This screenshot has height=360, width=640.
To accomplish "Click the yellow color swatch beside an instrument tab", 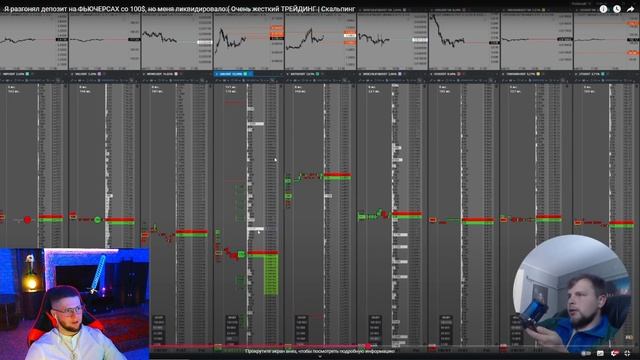I will point(538,74).
